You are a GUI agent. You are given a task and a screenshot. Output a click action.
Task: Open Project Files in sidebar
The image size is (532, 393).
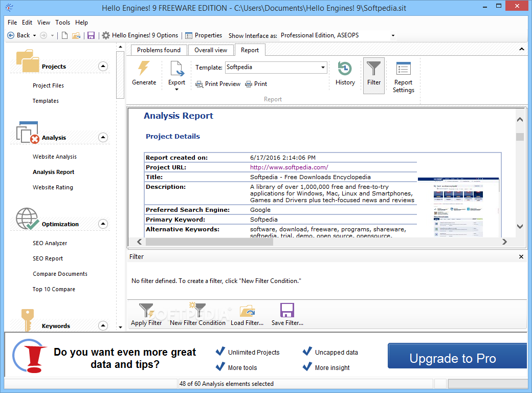tap(48, 85)
